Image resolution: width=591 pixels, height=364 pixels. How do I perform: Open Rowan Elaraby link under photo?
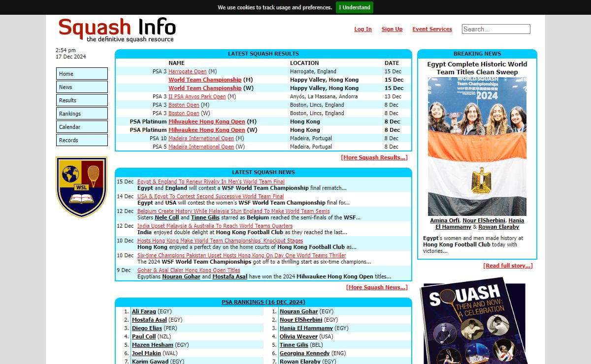pyautogui.click(x=499, y=227)
